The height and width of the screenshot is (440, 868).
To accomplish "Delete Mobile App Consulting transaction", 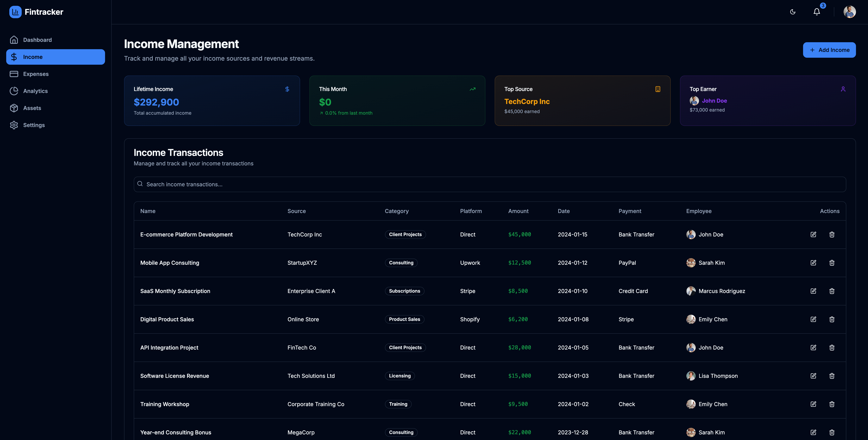I will pos(832,263).
